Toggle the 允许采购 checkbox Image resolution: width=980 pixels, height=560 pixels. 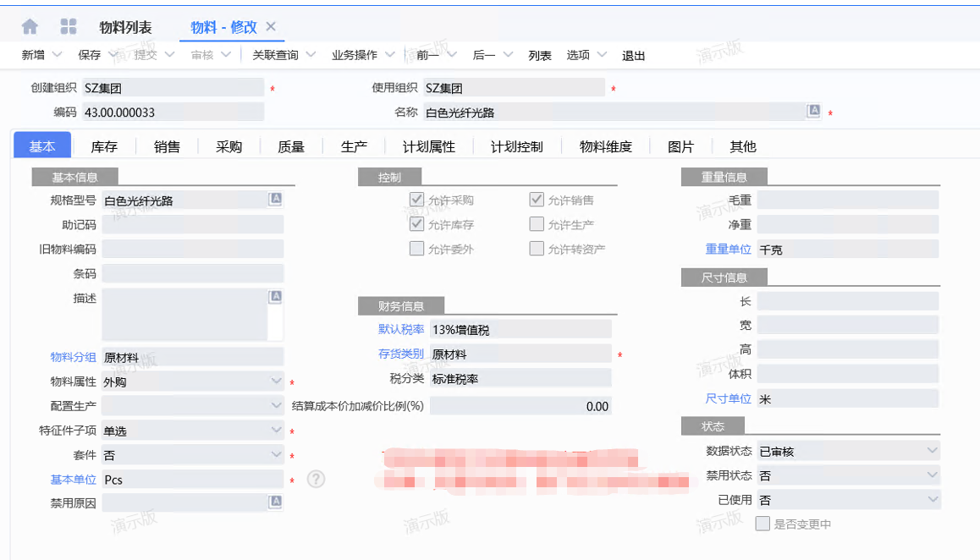416,200
